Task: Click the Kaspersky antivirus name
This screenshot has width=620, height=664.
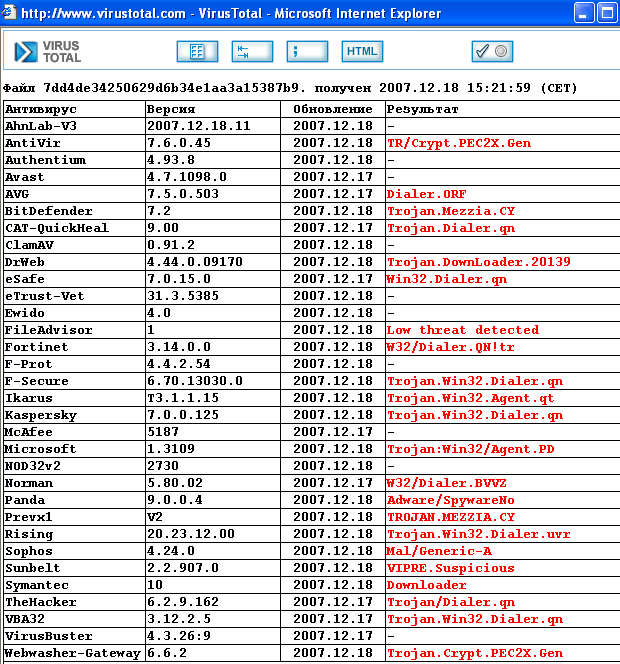Action: click(x=41, y=415)
